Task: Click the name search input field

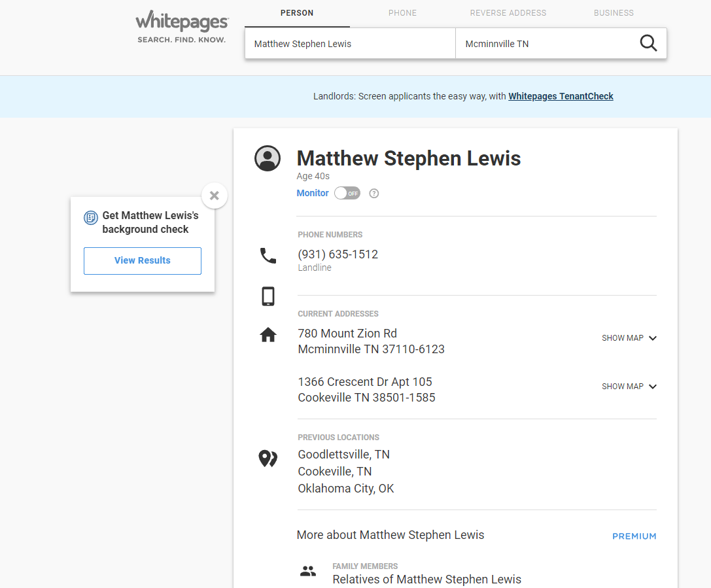Action: (x=350, y=44)
